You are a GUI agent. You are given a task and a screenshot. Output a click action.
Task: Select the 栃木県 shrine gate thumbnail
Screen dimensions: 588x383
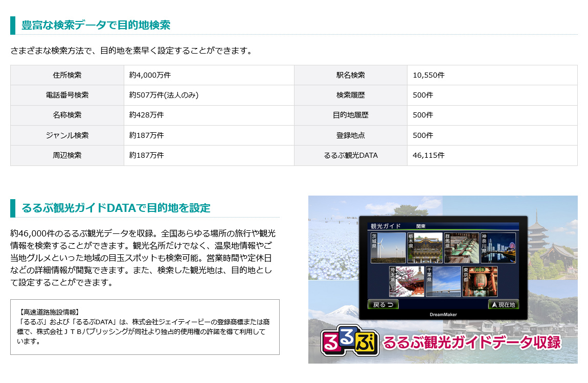click(425, 248)
